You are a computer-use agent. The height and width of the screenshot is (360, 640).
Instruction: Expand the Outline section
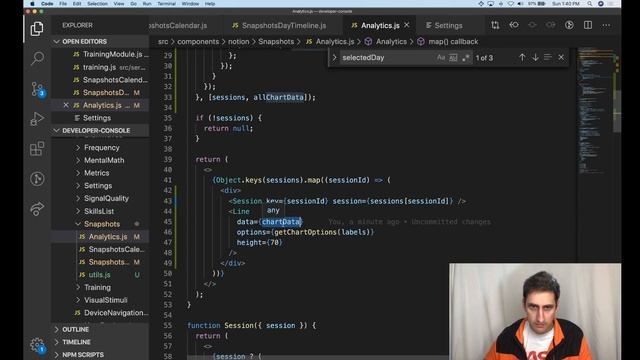(x=75, y=329)
